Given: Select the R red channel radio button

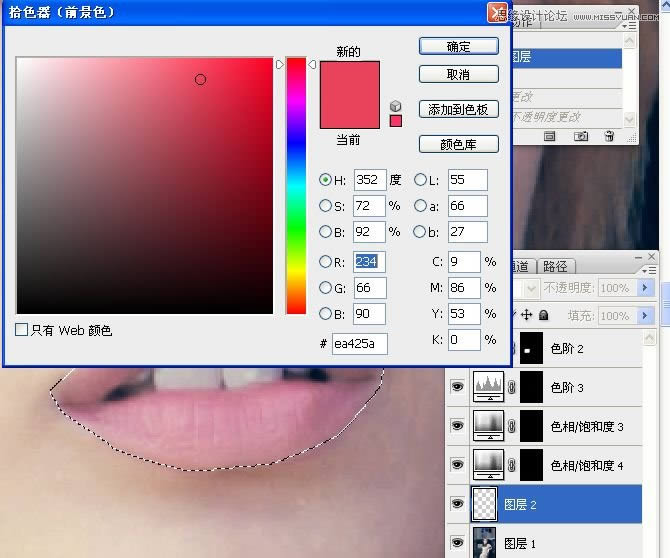Looking at the screenshot, I should click(x=325, y=262).
